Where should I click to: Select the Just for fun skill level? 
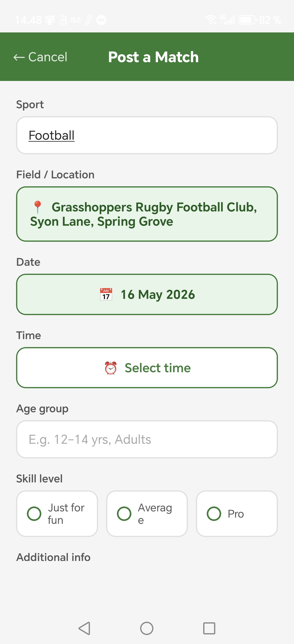(57, 514)
